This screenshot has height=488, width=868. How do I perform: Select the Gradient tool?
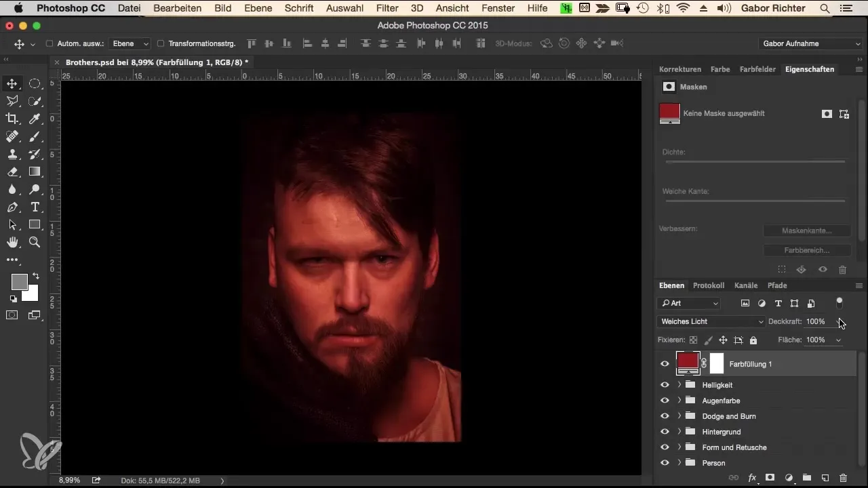pos(35,172)
